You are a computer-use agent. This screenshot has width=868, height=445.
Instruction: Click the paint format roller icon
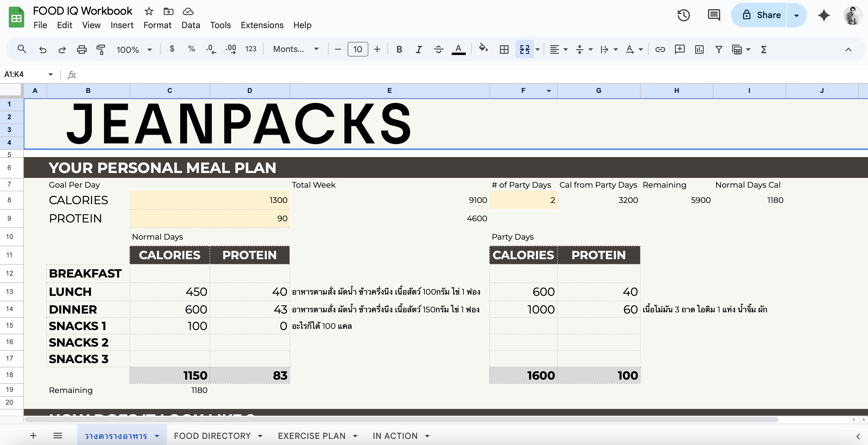[x=101, y=49]
